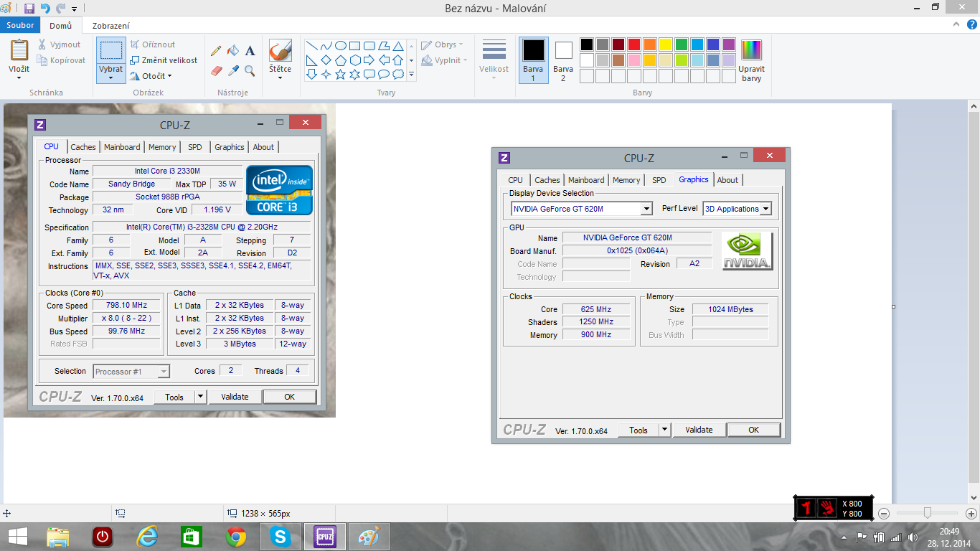Select the Magnifier tool
Image resolution: width=980 pixels, height=551 pixels.
tap(250, 70)
